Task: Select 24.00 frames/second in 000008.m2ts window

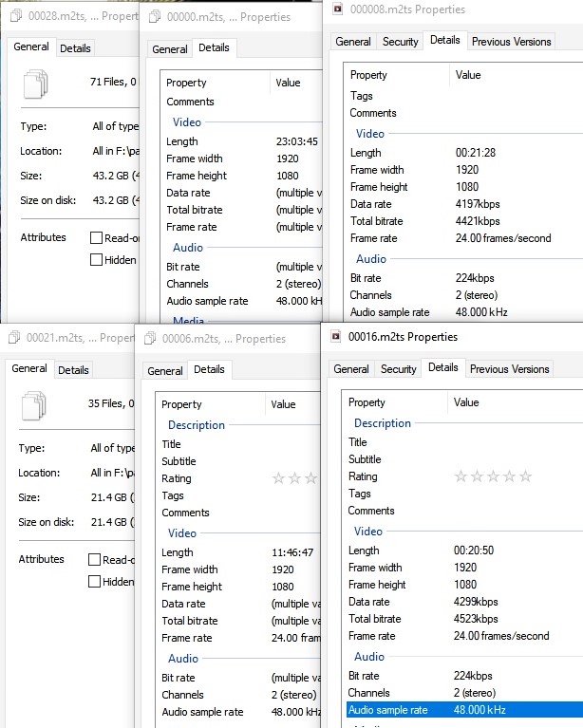Action: tap(503, 238)
